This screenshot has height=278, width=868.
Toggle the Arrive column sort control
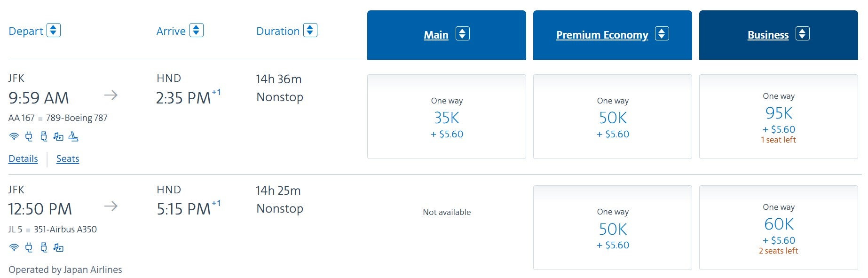point(197,30)
